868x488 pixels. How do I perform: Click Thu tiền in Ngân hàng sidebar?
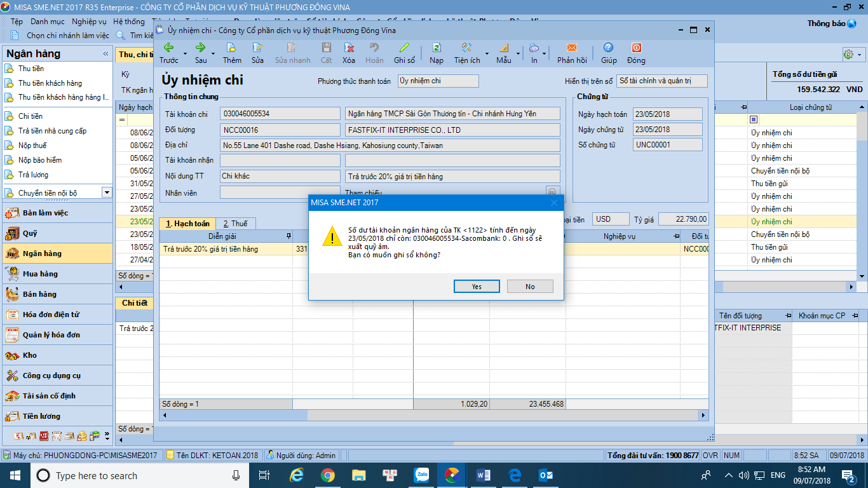(31, 69)
